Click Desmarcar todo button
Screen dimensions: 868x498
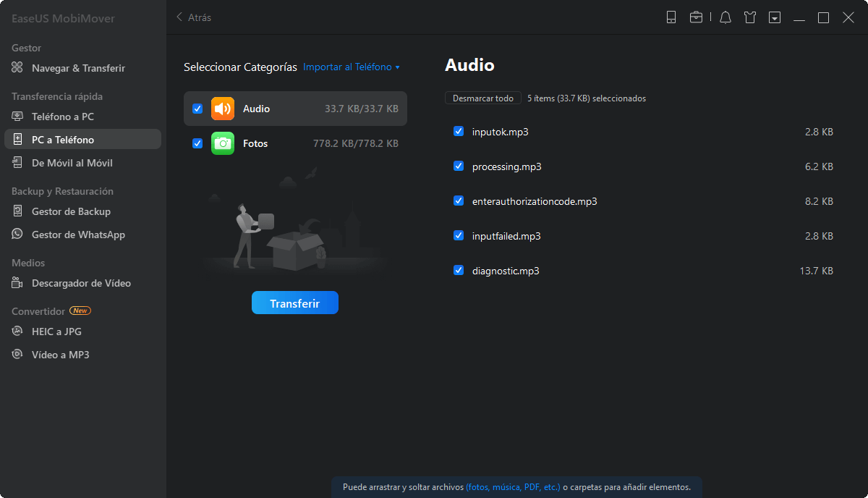483,98
